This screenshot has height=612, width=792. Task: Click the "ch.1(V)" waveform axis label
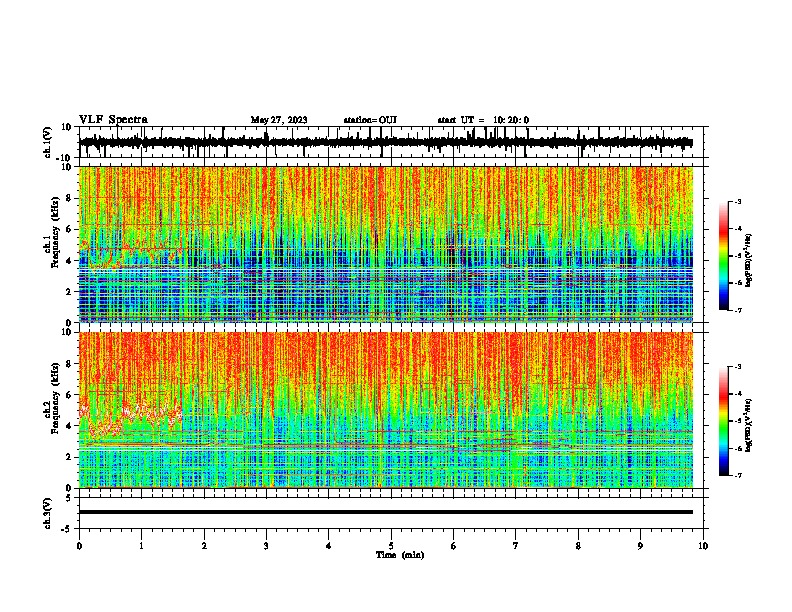[x=48, y=142]
